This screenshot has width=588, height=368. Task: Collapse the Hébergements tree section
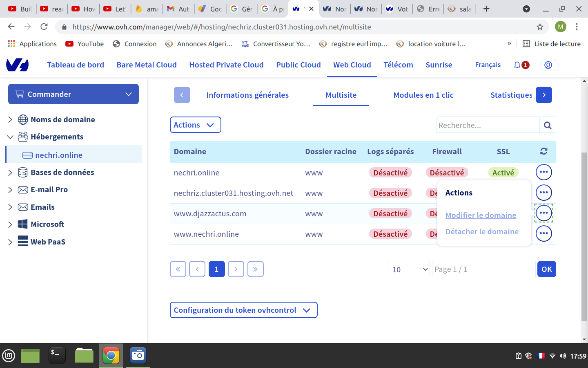click(10, 137)
